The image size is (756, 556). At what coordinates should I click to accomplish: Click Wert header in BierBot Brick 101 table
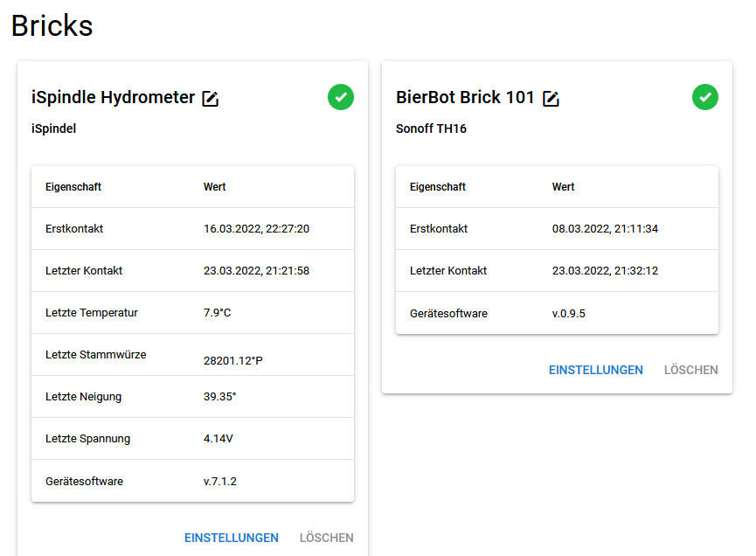pos(563,186)
